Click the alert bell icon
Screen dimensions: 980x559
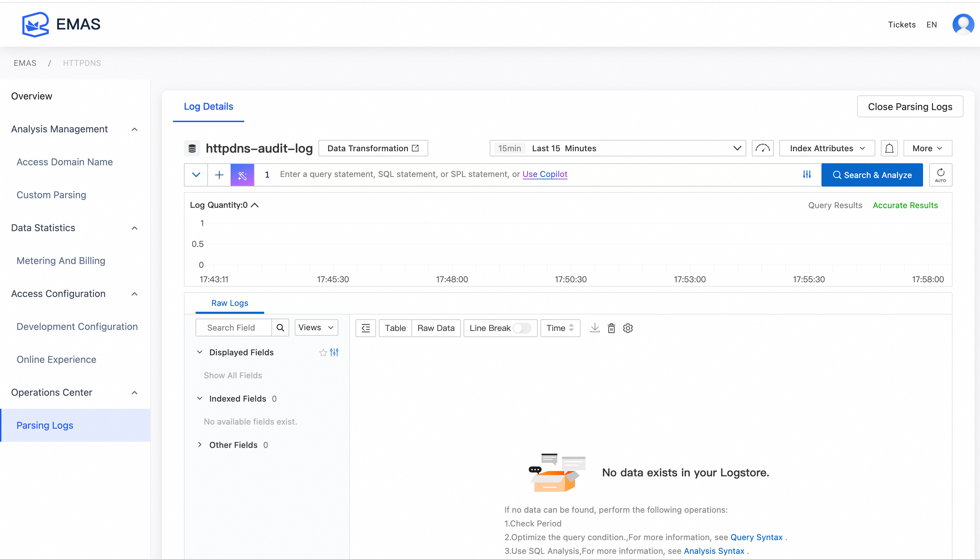click(889, 148)
